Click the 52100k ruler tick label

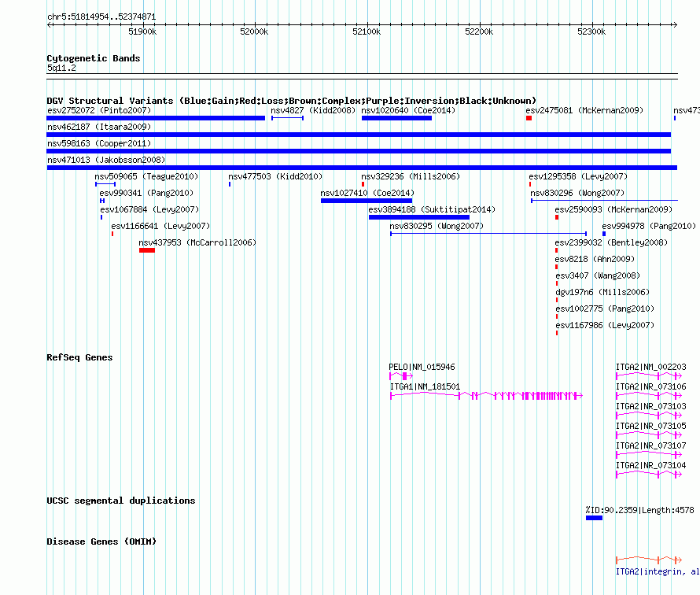(x=367, y=31)
